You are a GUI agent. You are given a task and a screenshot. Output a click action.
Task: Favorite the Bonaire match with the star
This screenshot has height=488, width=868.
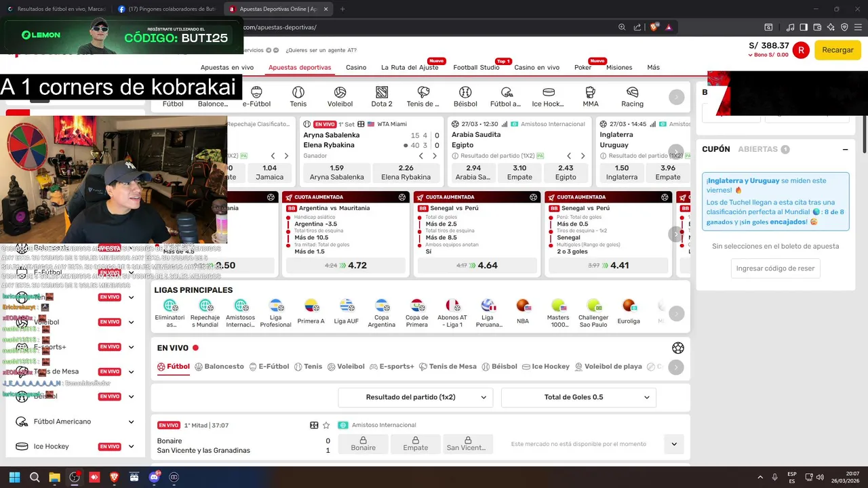pos(326,425)
